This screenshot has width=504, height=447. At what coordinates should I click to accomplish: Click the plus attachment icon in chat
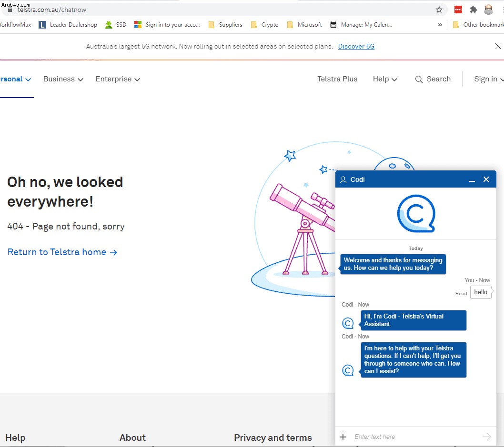[x=343, y=437]
